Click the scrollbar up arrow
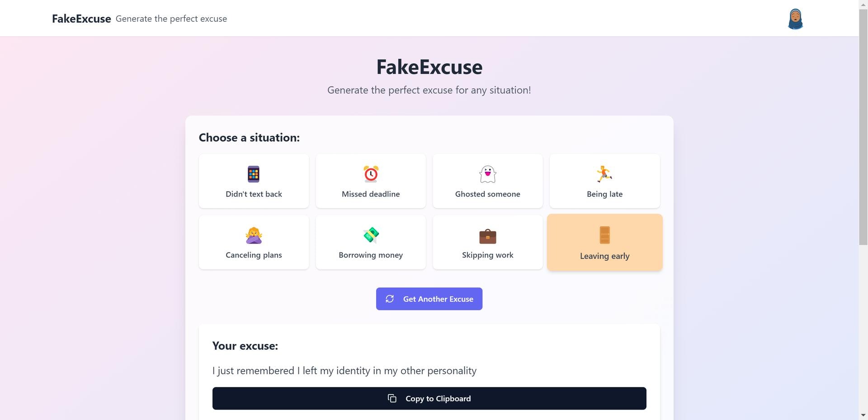868x420 pixels. coord(863,4)
